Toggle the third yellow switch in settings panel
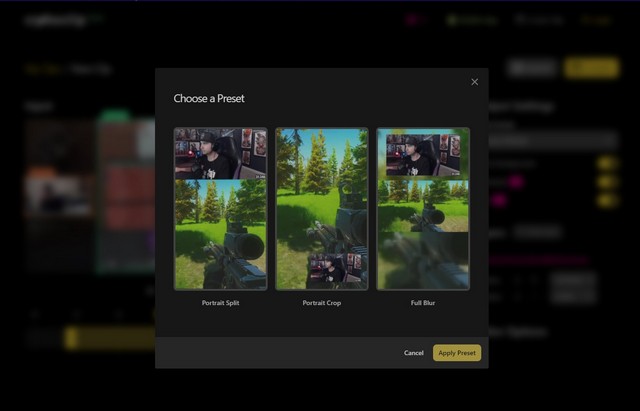The image size is (640, 411). pos(606,200)
